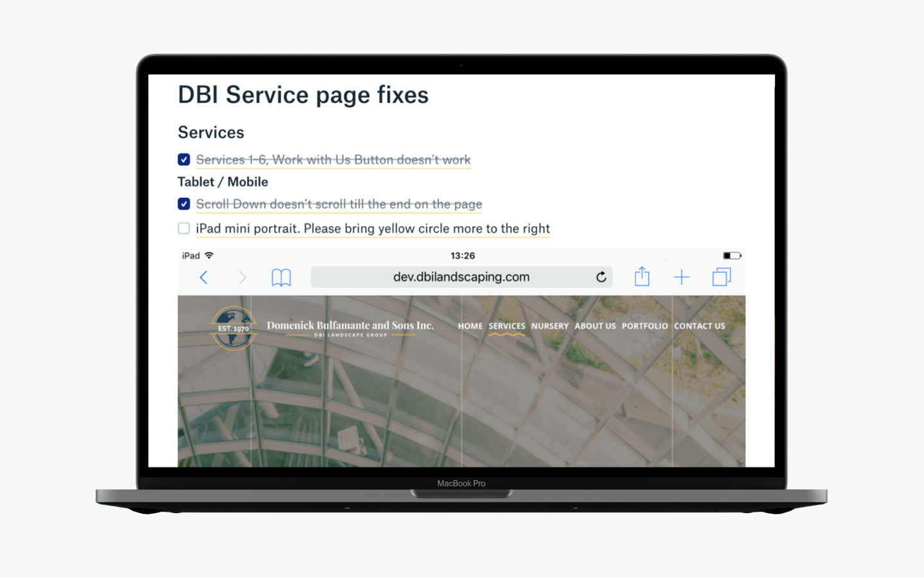Click the 13:26 clock in iPad status bar
Image resolution: width=924 pixels, height=578 pixels.
463,256
